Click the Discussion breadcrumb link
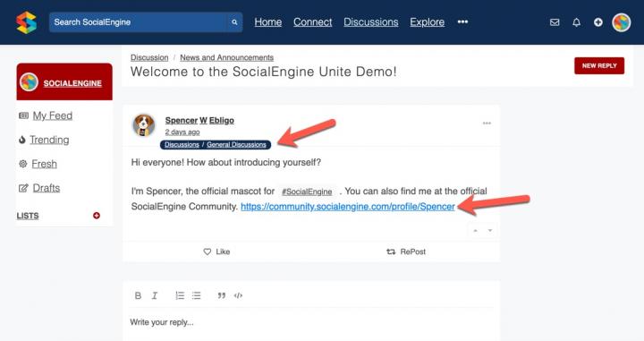 pyautogui.click(x=149, y=57)
